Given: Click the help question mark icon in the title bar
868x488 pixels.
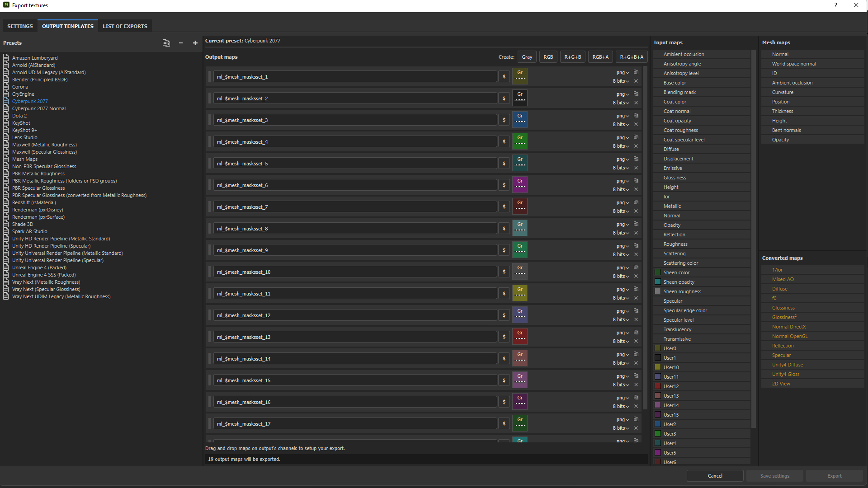Looking at the screenshot, I should coord(836,5).
